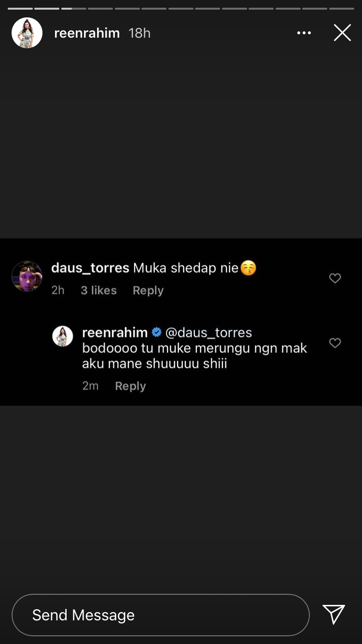This screenshot has width=362, height=644.
Task: Like reenrahim's reply with heart icon
Action: [x=335, y=343]
